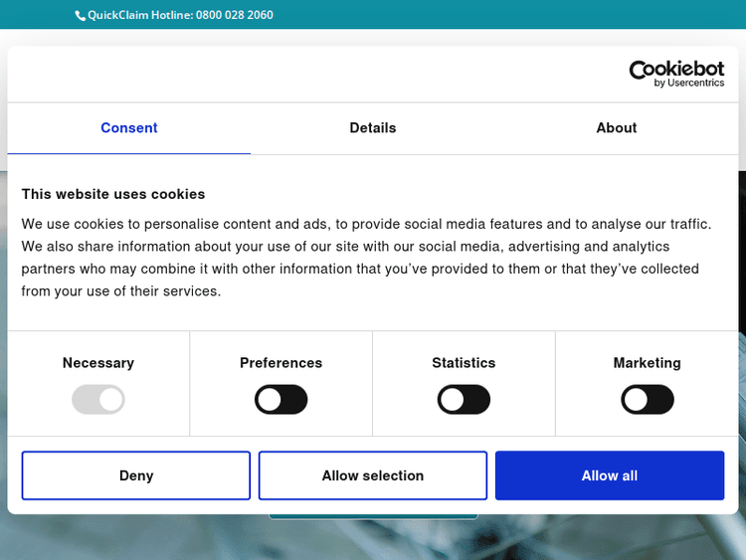Click the QuickClaim Hotline phone number
Viewport: 746px width, 560px height.
coord(234,15)
